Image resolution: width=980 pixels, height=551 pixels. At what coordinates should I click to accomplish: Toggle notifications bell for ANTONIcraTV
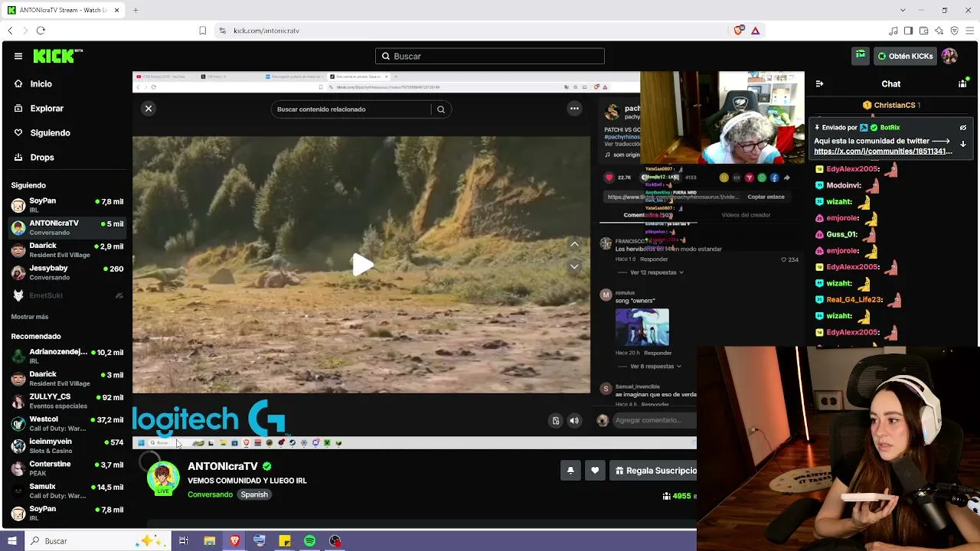(570, 471)
